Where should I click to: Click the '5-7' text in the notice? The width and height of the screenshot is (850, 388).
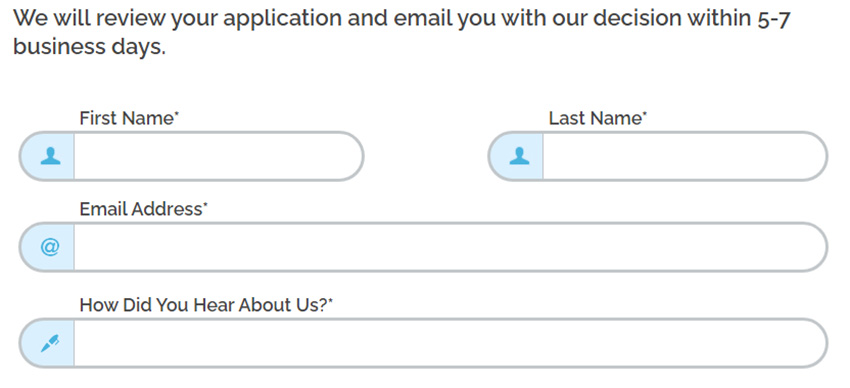[x=772, y=19]
